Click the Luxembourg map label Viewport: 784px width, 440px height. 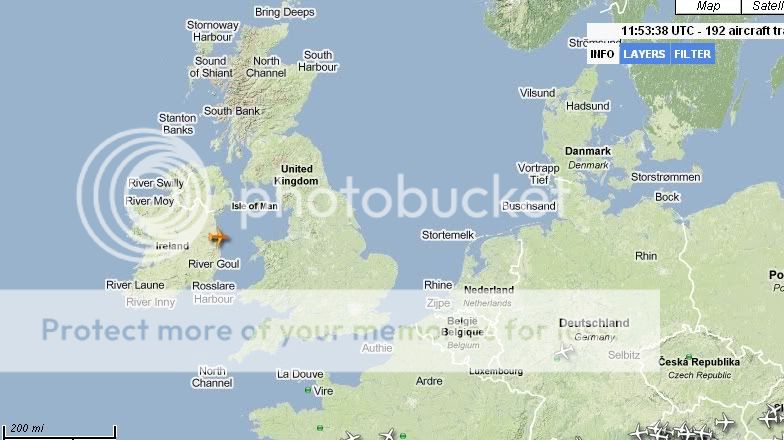point(496,372)
